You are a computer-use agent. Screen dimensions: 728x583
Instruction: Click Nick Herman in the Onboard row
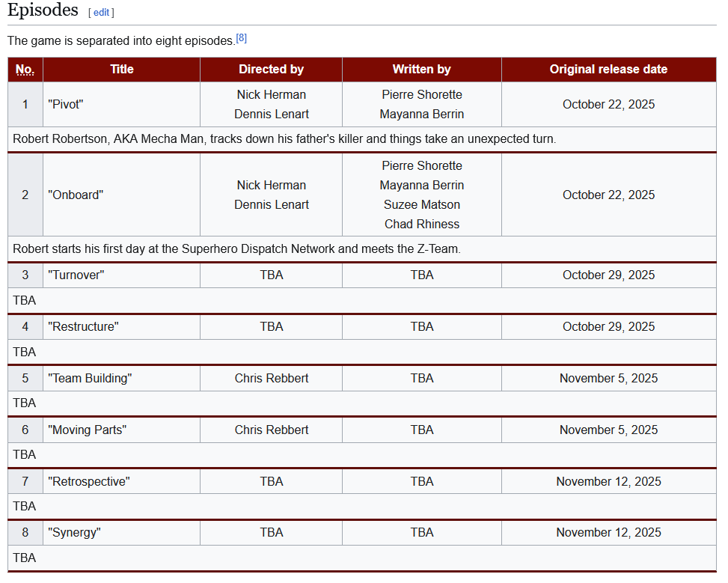(271, 186)
